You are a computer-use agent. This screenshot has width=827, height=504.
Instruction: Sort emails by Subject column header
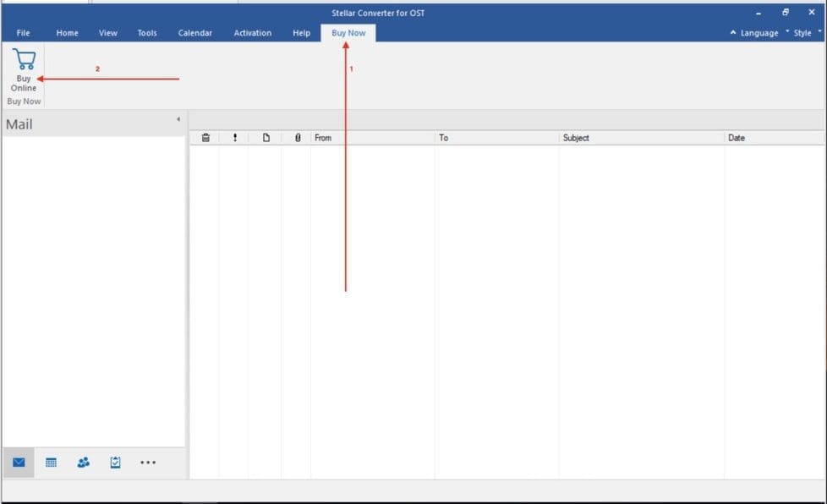point(640,138)
